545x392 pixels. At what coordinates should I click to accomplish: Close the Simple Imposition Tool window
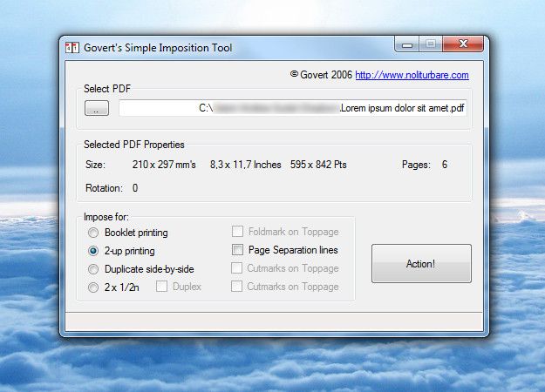tap(463, 44)
